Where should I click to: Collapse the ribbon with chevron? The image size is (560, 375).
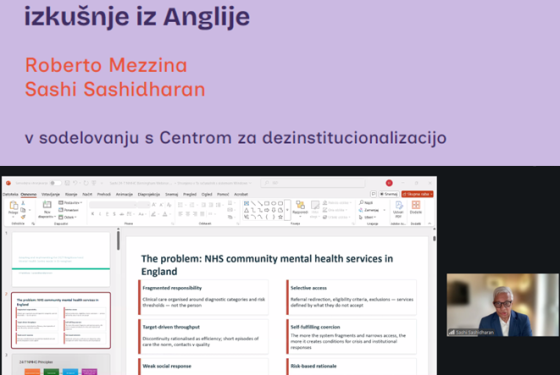[x=430, y=224]
